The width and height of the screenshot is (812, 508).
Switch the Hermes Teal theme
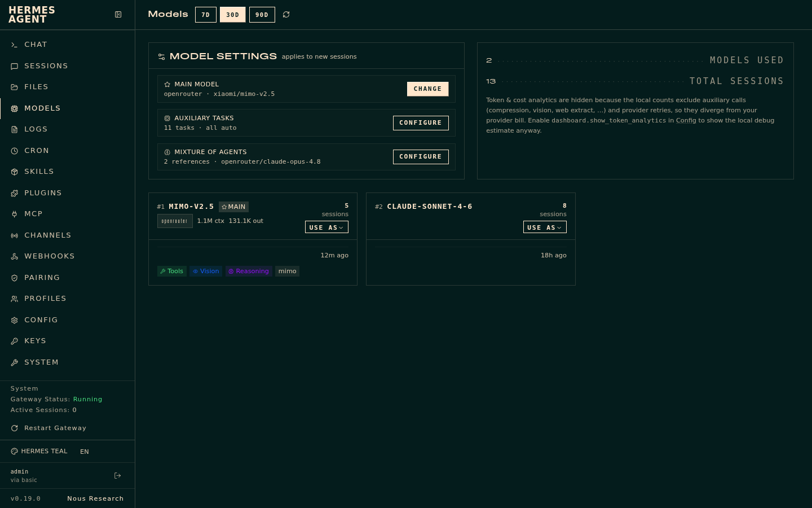pos(39,452)
